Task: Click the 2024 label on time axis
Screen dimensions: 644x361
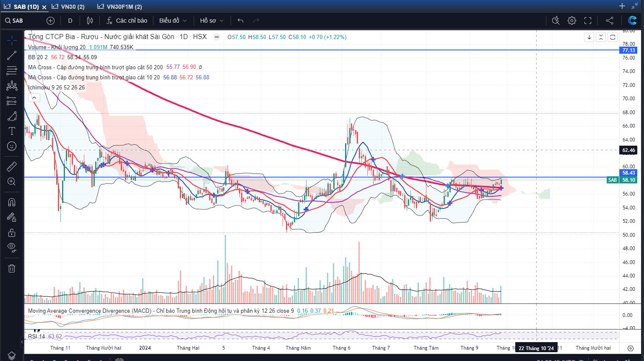Action: pos(145,348)
